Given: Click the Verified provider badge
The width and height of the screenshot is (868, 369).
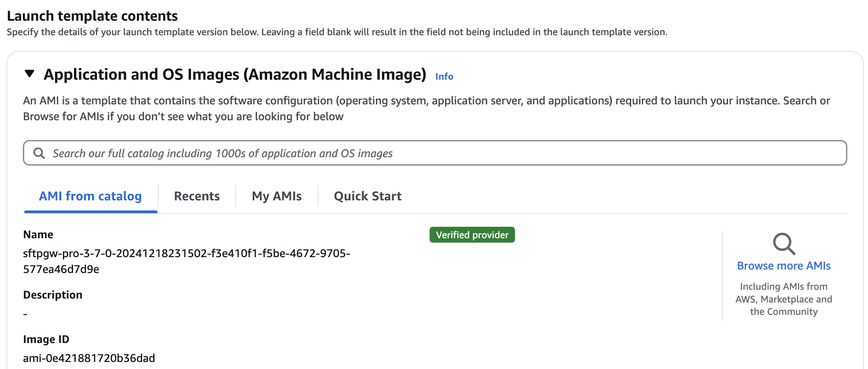Looking at the screenshot, I should coord(472,235).
